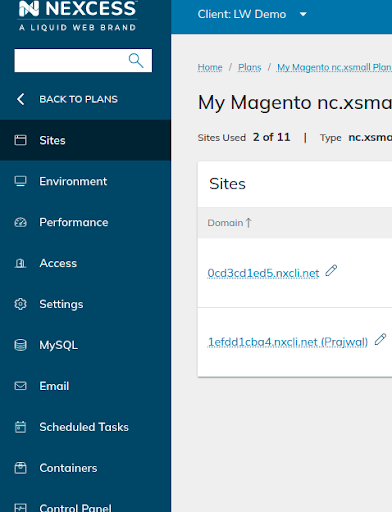392x512 pixels.
Task: Click the Nexcess logo
Action: pyautogui.click(x=77, y=15)
